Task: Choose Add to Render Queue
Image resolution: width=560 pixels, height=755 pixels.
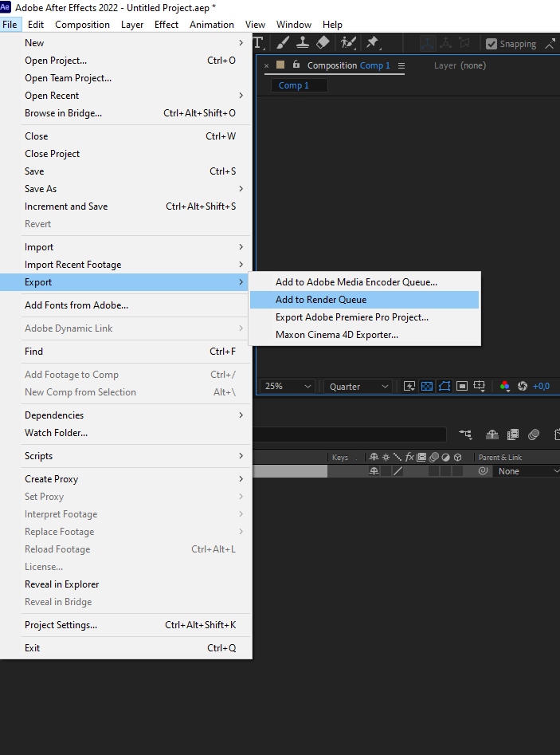Action: click(x=321, y=300)
